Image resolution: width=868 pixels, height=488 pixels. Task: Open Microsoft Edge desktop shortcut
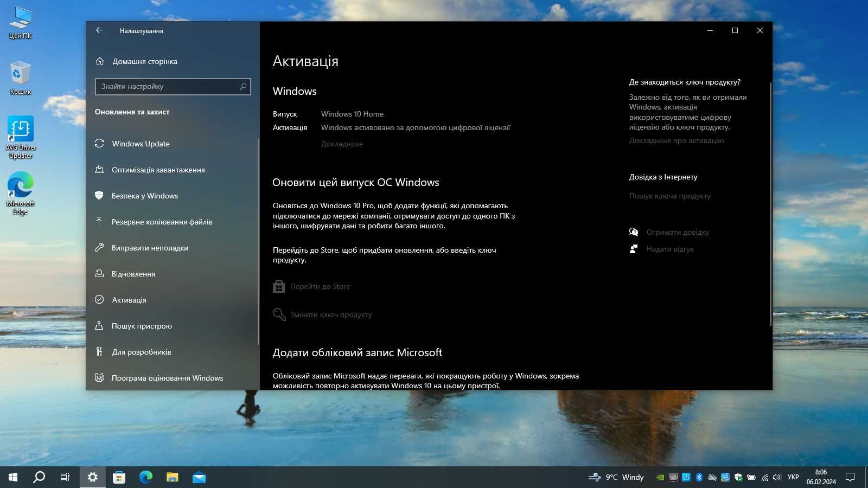pyautogui.click(x=21, y=194)
